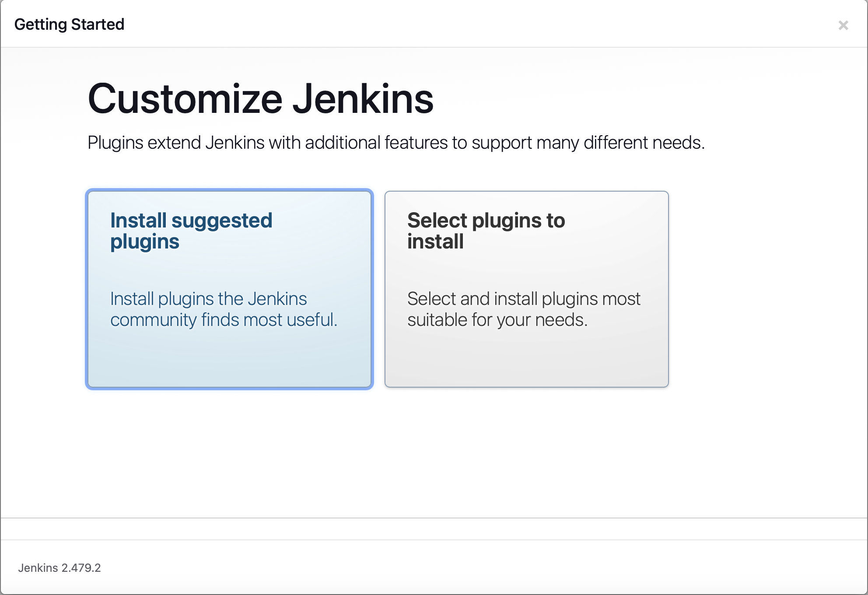Click "Install plugins the Jenkins" description line
The image size is (868, 595).
pyautogui.click(x=208, y=299)
